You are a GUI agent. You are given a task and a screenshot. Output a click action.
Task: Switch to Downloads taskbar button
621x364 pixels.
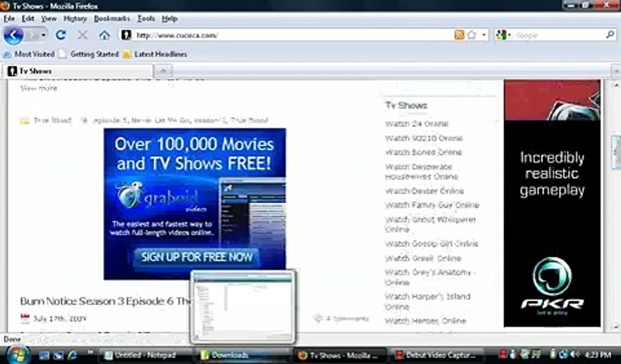[x=244, y=355]
